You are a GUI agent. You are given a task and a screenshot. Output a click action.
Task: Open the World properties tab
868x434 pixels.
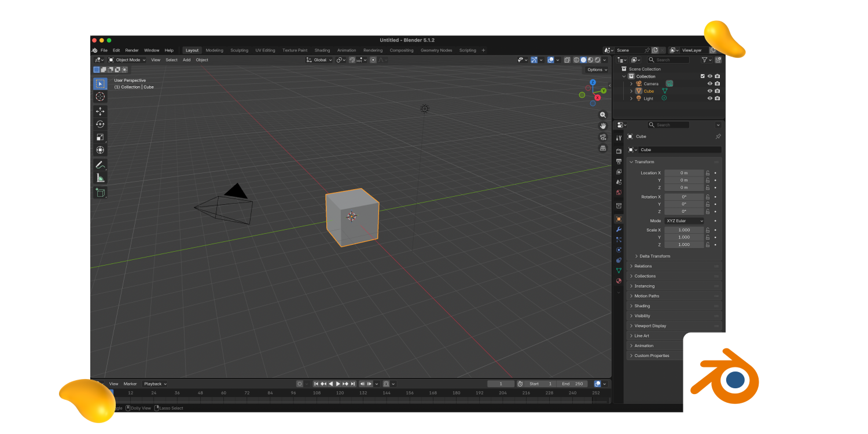point(619,193)
